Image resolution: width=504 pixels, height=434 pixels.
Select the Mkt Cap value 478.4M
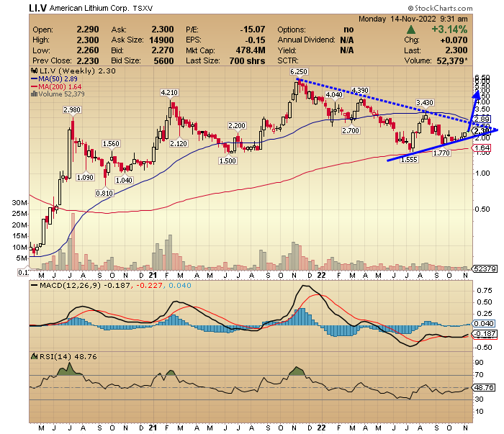point(251,50)
